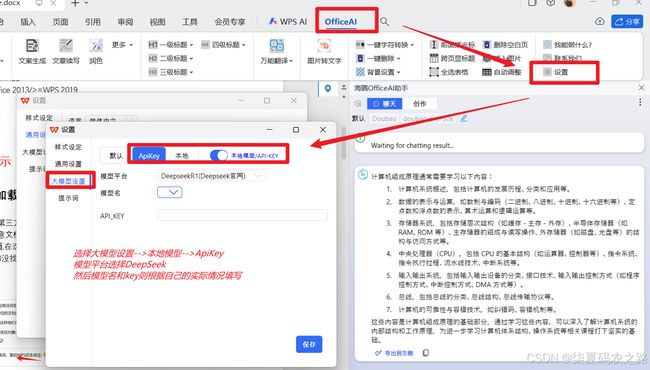Viewport: 650px width, 370px height.
Task: Click the cloud upload icon beside 分享
Action: (599, 21)
